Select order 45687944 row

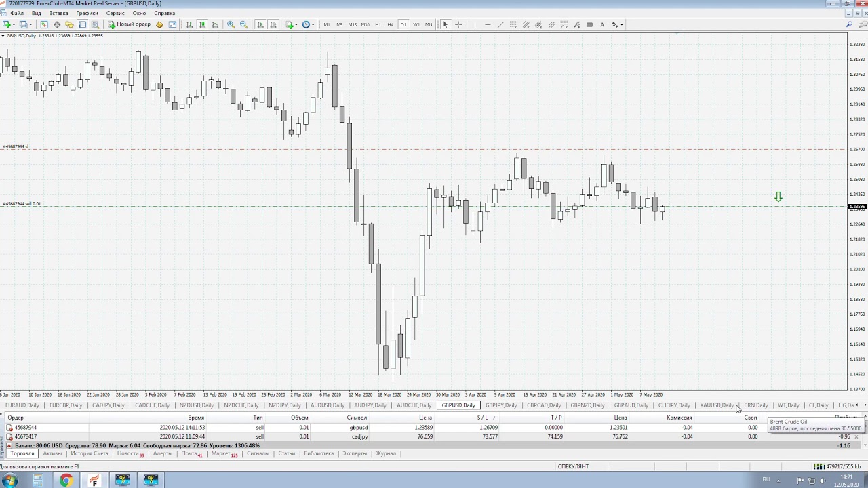pos(434,428)
